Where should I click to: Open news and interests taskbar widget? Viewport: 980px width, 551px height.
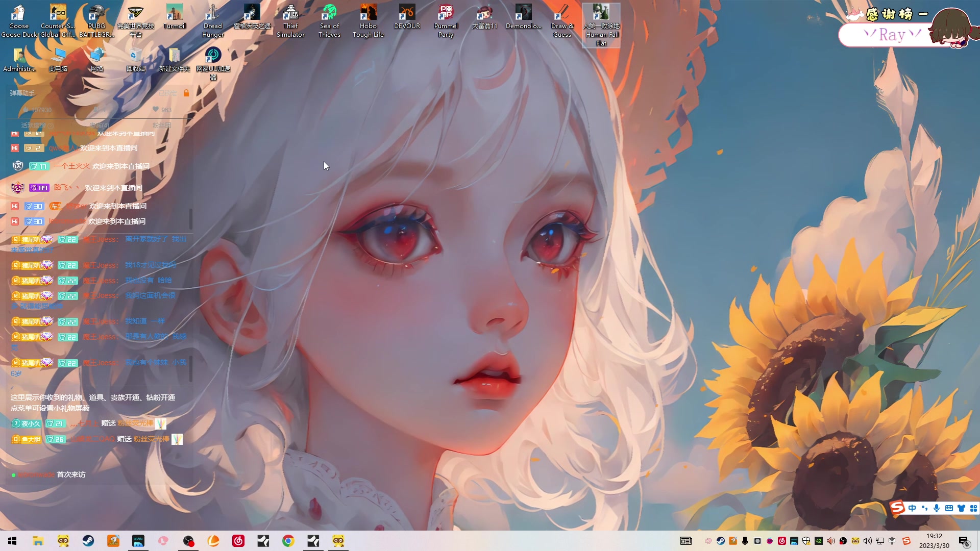[686, 541]
